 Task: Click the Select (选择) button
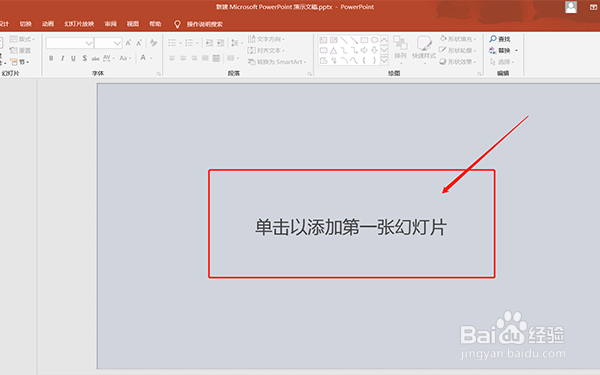point(502,62)
